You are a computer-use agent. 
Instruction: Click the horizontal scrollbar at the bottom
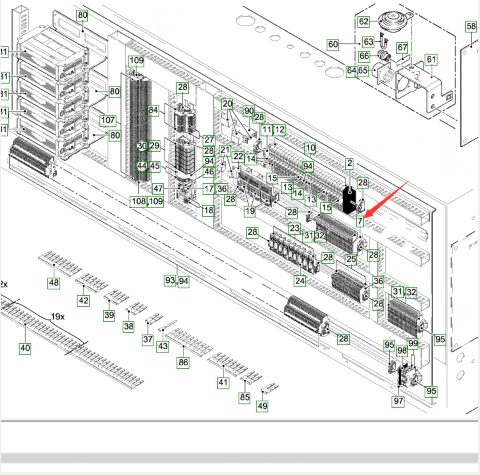pos(239,458)
